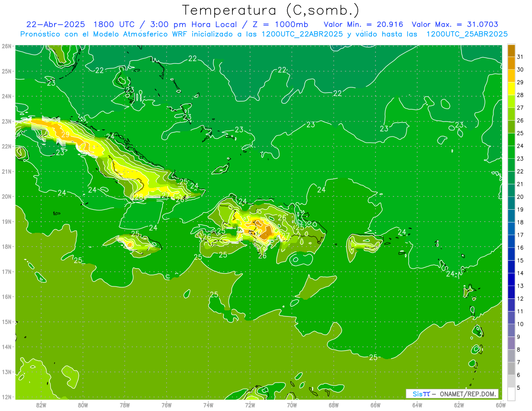This screenshot has width=532, height=411.
Task: Click the "15N" latitude axis label
Action: tap(7, 322)
